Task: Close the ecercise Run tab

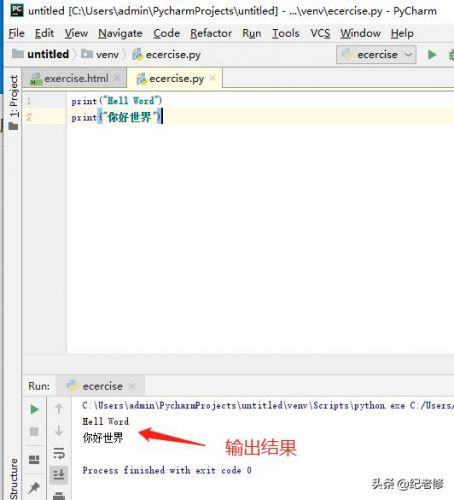Action: (x=132, y=386)
